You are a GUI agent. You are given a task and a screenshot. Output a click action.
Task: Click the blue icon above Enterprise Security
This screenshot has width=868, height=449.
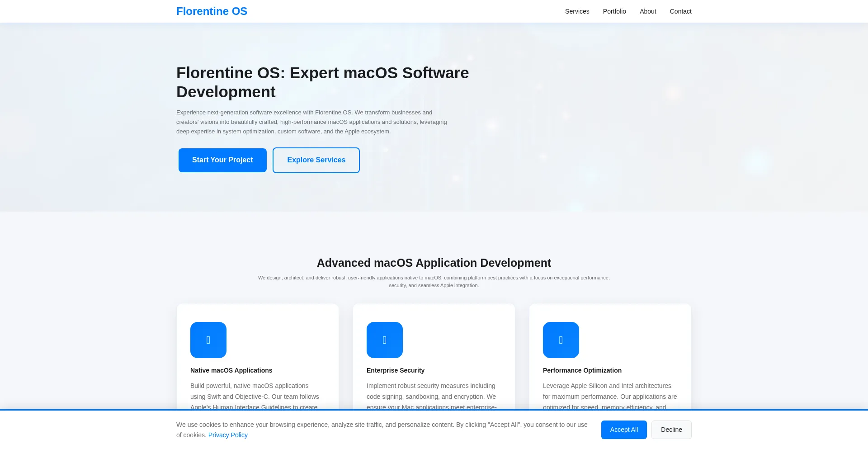coord(384,340)
